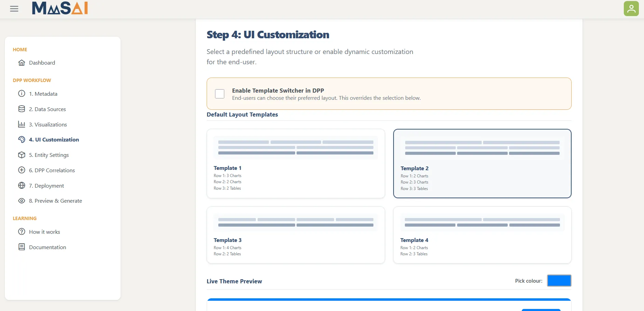Click the 'DPP WORKFLOW' section label
The image size is (644, 311).
[x=32, y=80]
